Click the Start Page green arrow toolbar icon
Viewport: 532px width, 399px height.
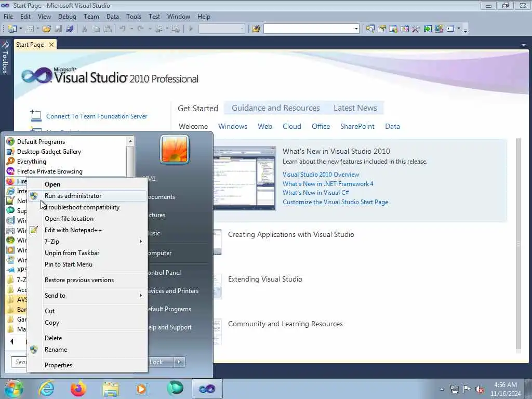[428, 29]
